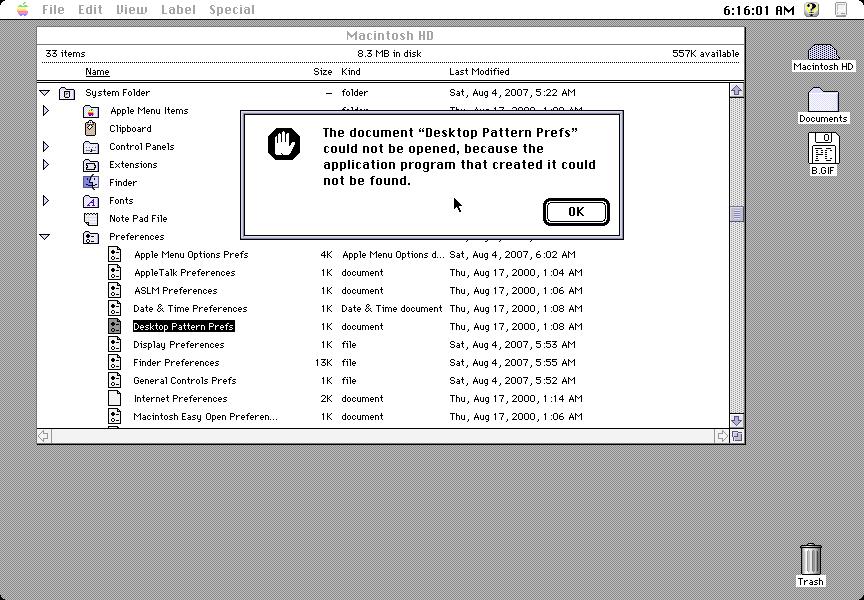Collapse the System Folder disclosure triangle
This screenshot has width=864, height=600.
tap(44, 92)
